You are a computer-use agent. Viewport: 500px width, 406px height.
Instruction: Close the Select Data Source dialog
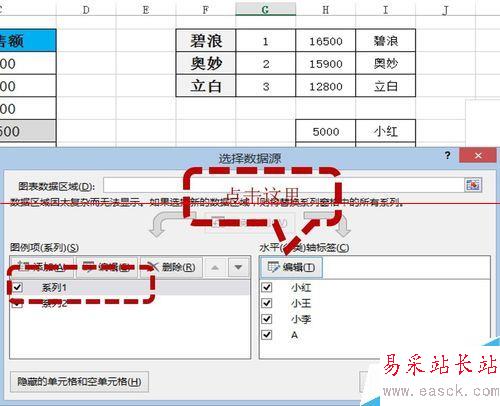(478, 155)
